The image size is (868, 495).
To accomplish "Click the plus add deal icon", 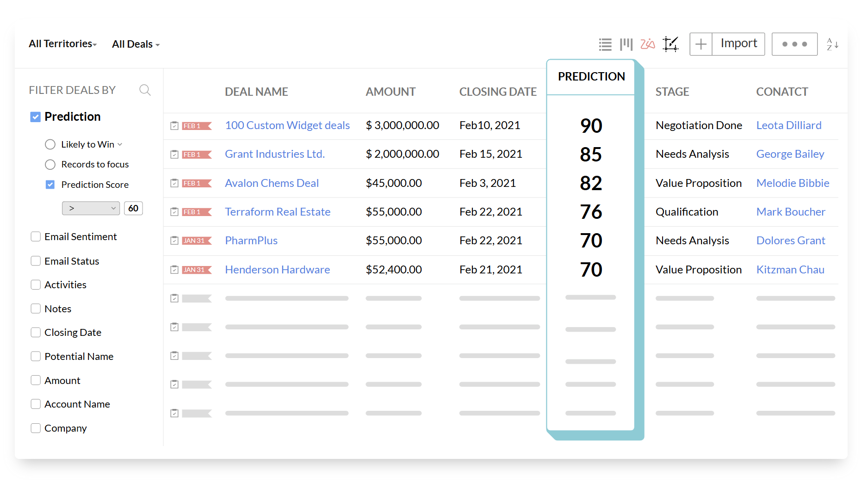I will 701,44.
